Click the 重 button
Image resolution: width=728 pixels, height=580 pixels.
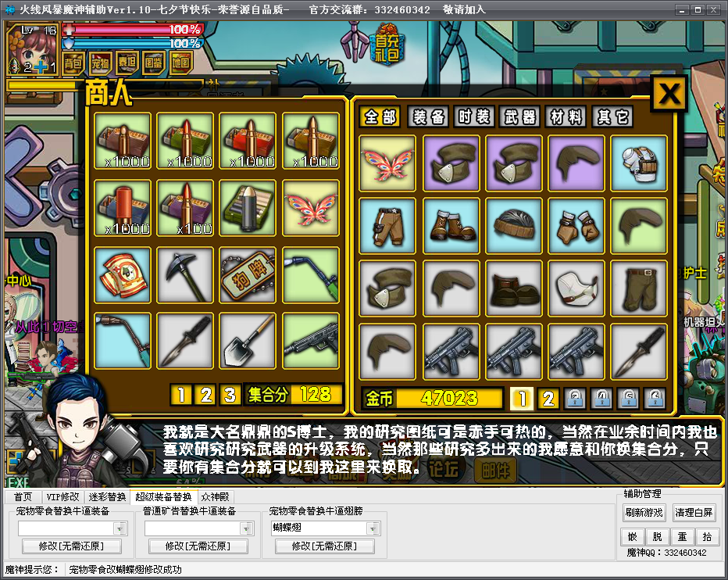(x=683, y=537)
